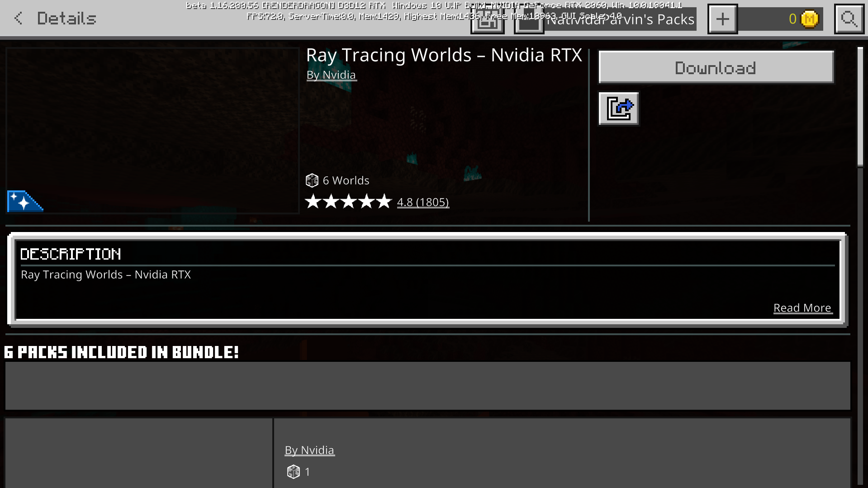
Task: Click the vertical scrollbar handle
Action: [x=860, y=107]
